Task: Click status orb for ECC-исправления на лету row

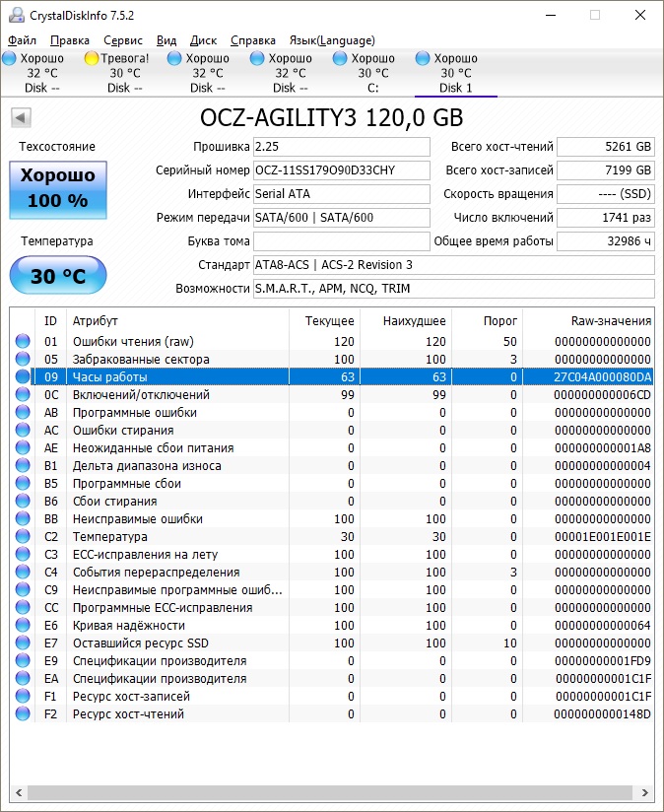Action: tap(23, 554)
